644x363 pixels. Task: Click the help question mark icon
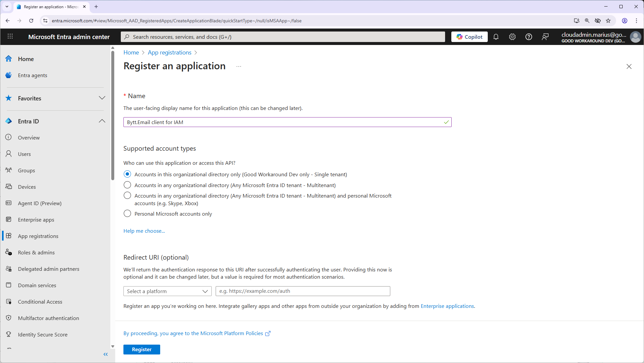(x=528, y=37)
